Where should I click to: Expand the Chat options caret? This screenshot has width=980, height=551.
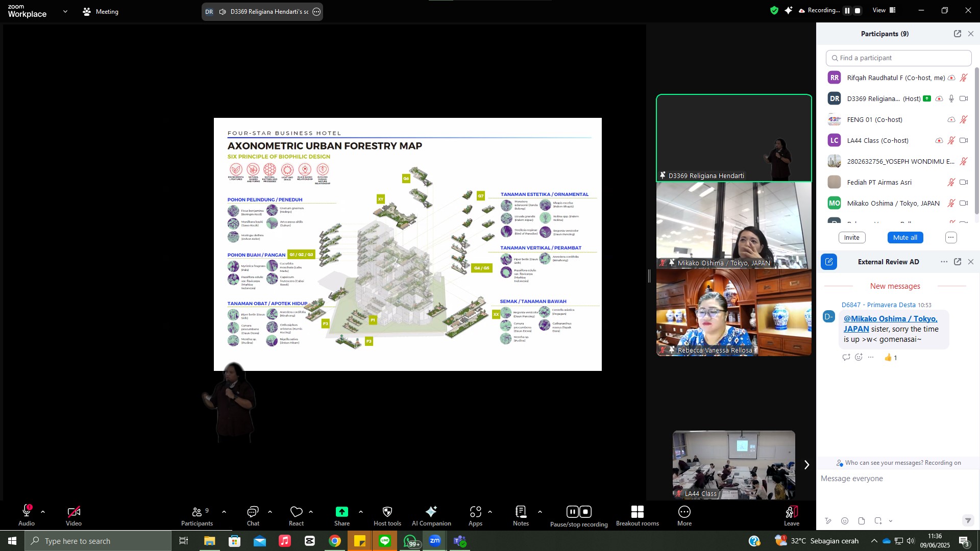tap(270, 512)
